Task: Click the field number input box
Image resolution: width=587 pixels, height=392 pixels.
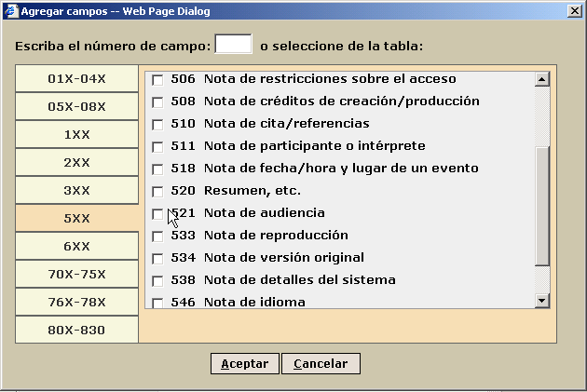Action: (233, 45)
